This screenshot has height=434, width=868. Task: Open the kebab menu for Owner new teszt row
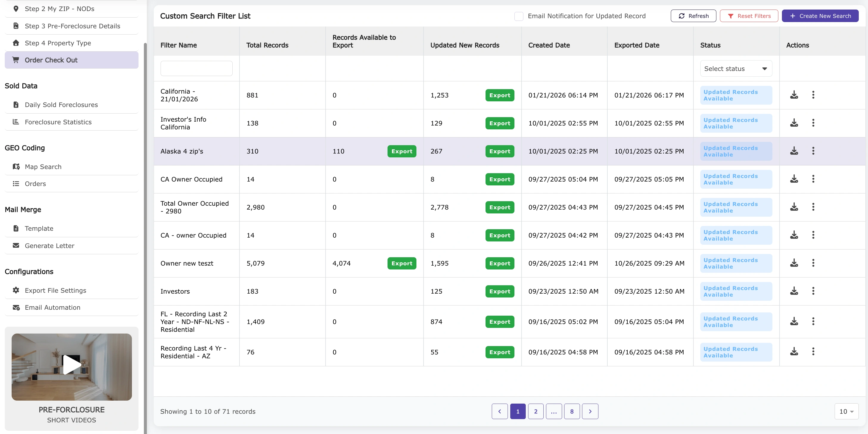click(813, 263)
